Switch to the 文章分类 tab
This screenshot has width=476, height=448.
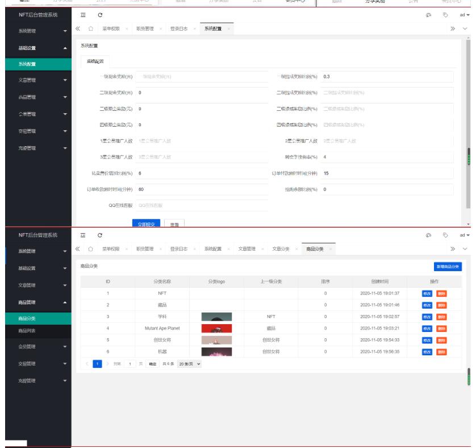[x=281, y=249]
